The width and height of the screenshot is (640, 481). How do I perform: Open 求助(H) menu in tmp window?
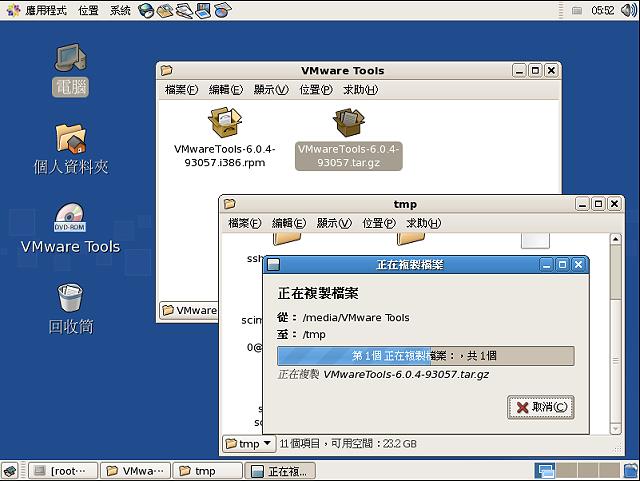(x=424, y=223)
